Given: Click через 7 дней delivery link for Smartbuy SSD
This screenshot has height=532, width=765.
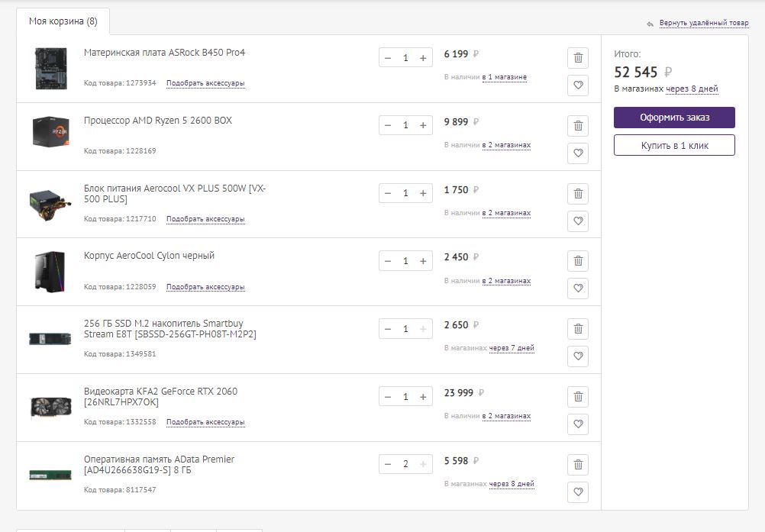Looking at the screenshot, I should coord(512,348).
